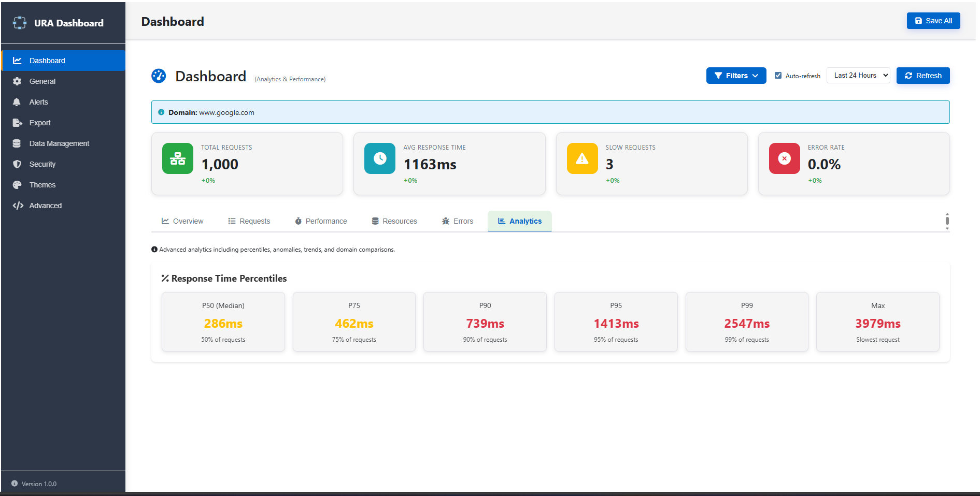Open the Filters dropdown
The image size is (980, 496).
tap(736, 76)
